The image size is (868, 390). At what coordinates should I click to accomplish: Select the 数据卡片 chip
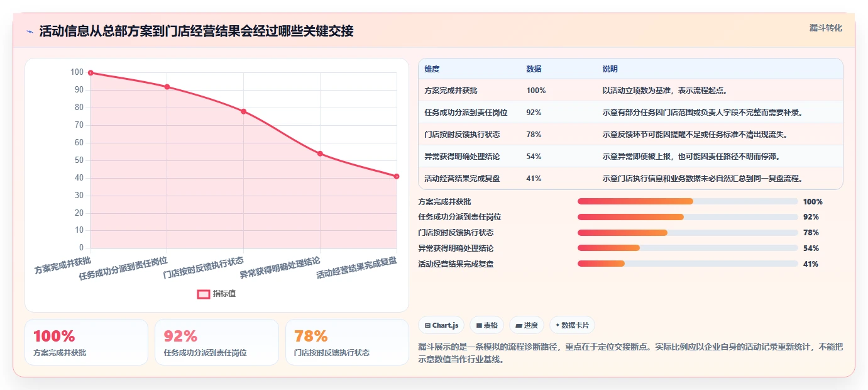572,325
